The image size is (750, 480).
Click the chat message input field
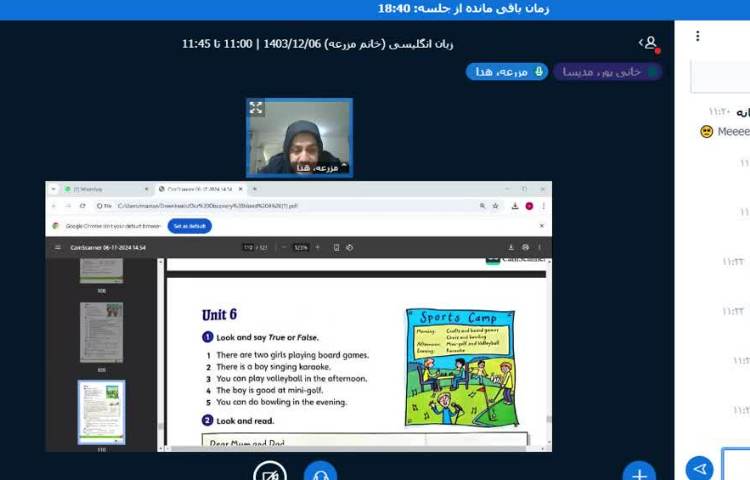coord(736,465)
